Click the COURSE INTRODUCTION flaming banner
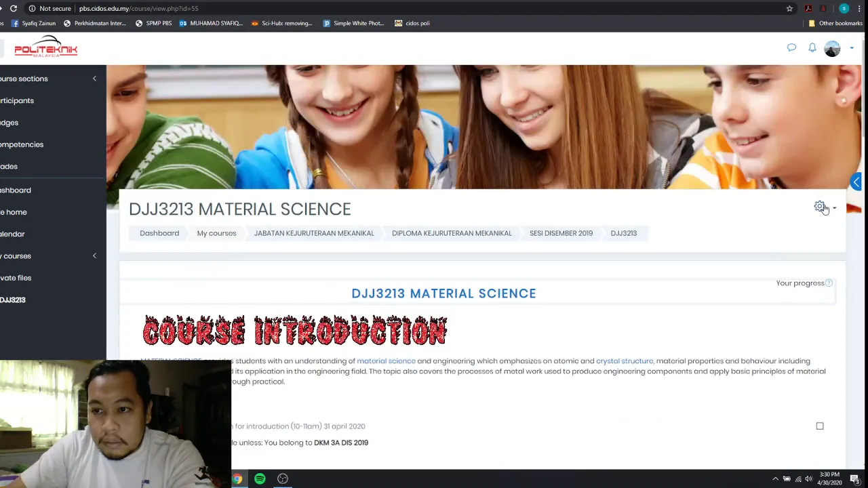 click(294, 331)
